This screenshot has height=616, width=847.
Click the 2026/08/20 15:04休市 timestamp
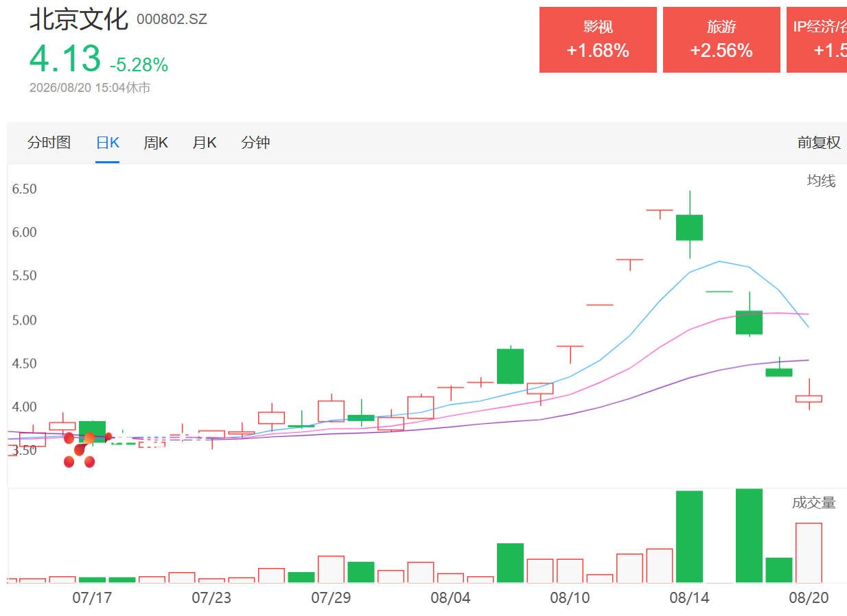[x=90, y=88]
